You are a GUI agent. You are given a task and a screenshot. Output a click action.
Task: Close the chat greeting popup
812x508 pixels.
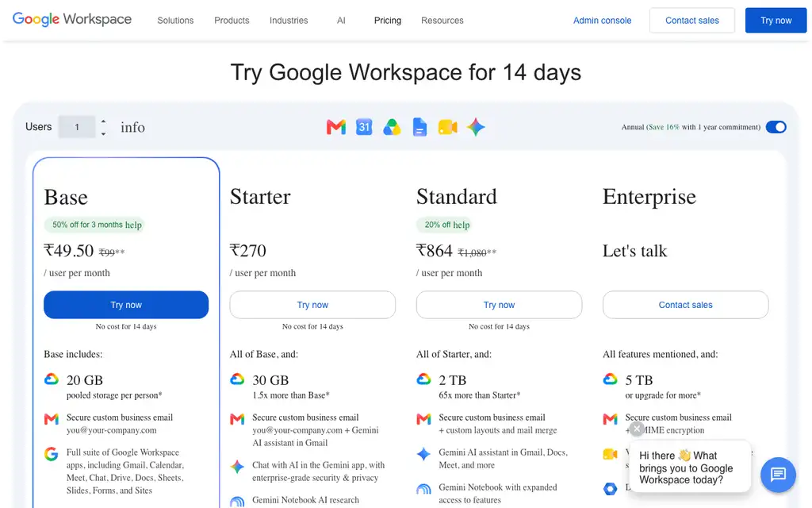[x=637, y=429]
